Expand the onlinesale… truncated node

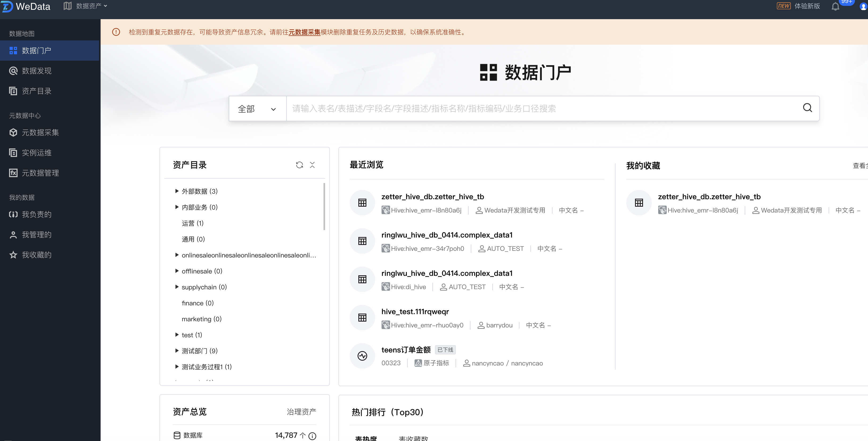pos(177,255)
